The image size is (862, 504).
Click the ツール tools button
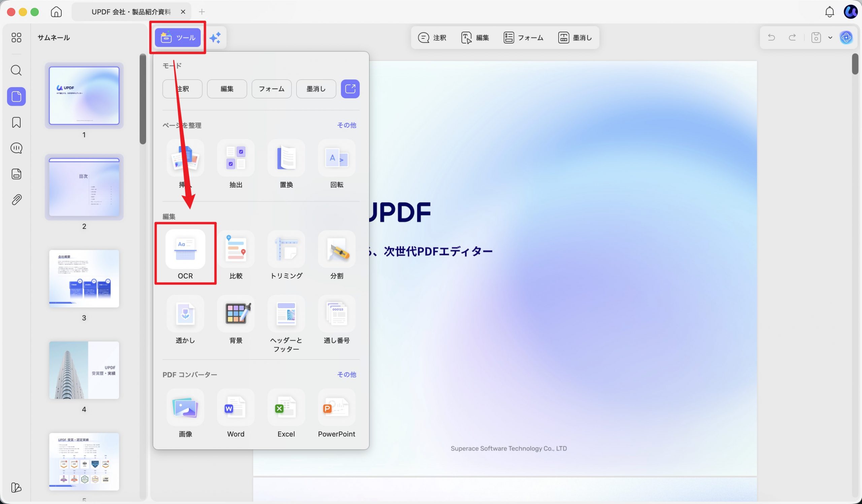click(177, 38)
